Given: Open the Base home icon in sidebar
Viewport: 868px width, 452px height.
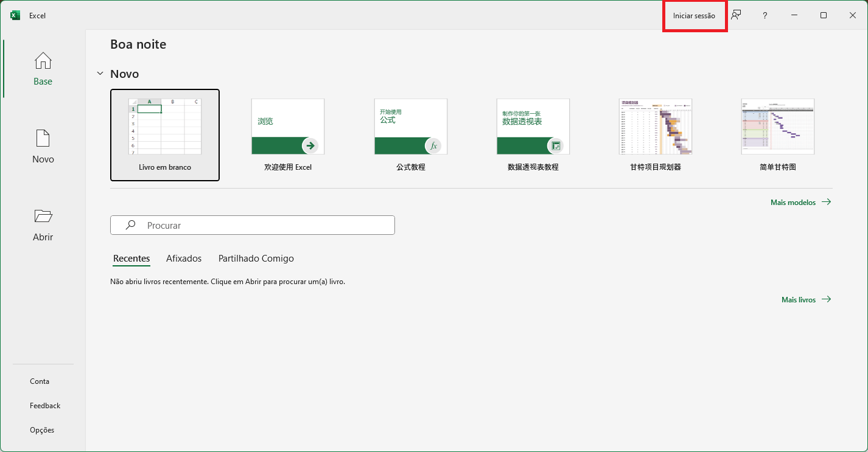Looking at the screenshot, I should point(43,61).
